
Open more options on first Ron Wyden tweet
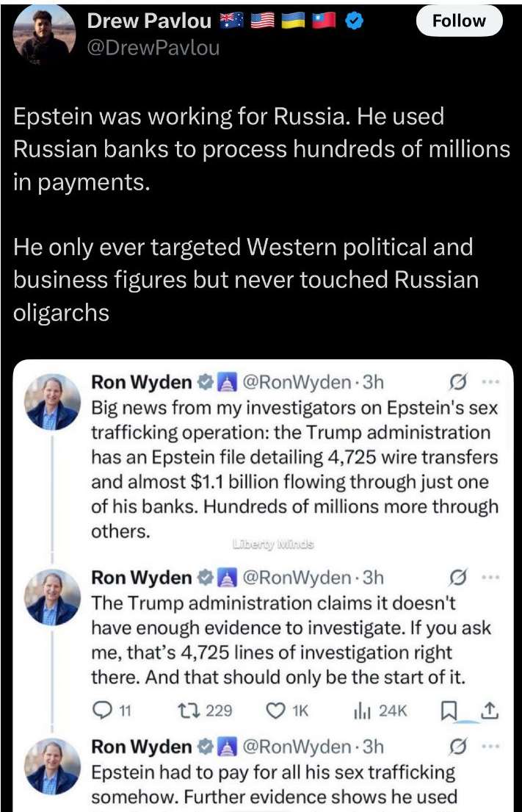[490, 383]
